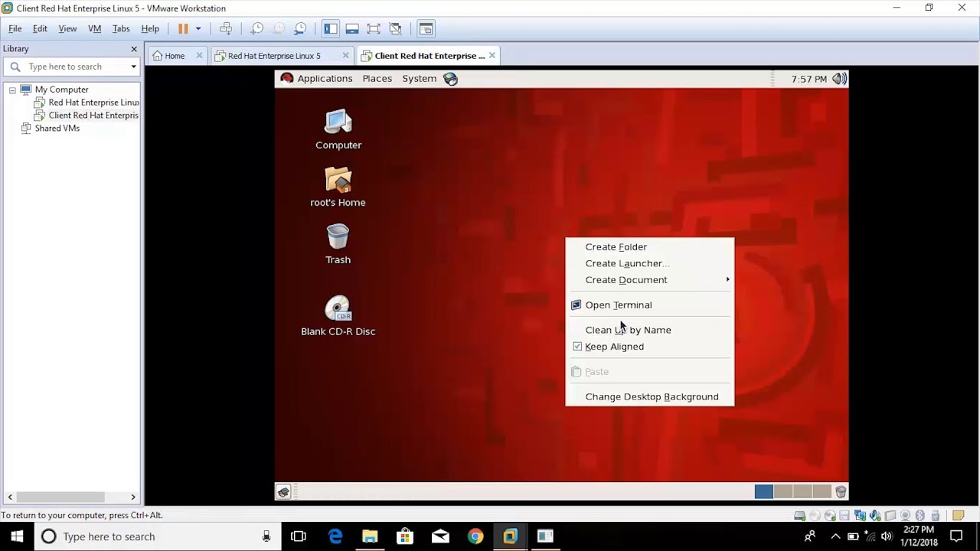980x551 pixels.
Task: Switch to the second workspace in switcher
Action: [x=783, y=492]
